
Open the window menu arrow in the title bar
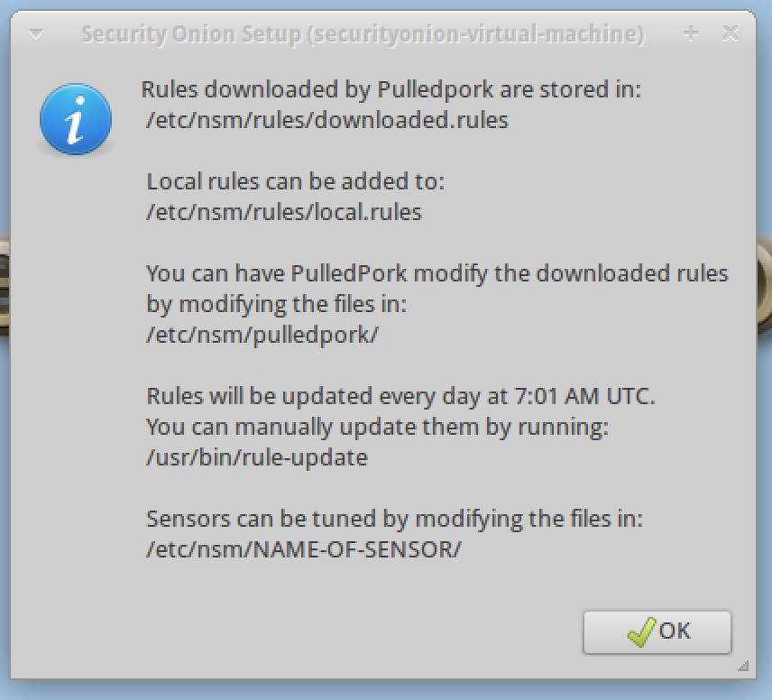tap(35, 34)
